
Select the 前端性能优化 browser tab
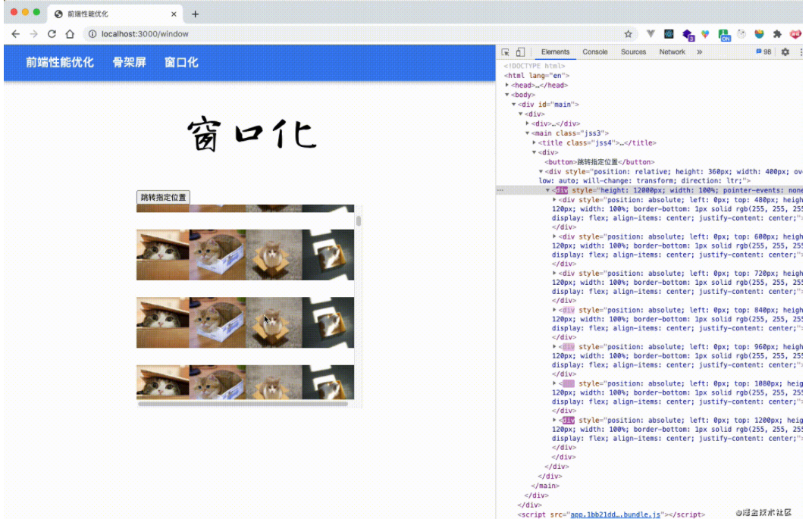click(114, 14)
